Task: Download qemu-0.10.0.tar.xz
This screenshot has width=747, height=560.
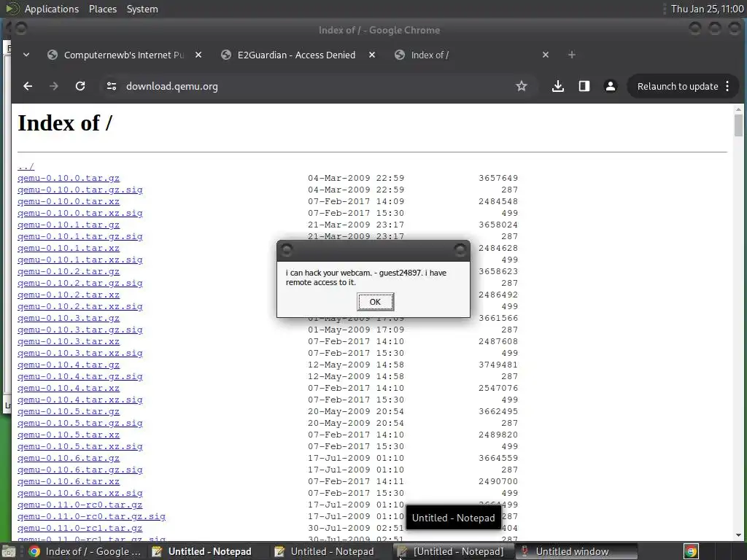Action: [x=69, y=201]
